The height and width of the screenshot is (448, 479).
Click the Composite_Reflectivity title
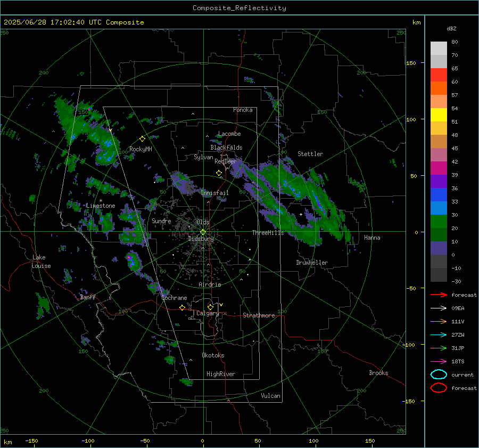[240, 8]
